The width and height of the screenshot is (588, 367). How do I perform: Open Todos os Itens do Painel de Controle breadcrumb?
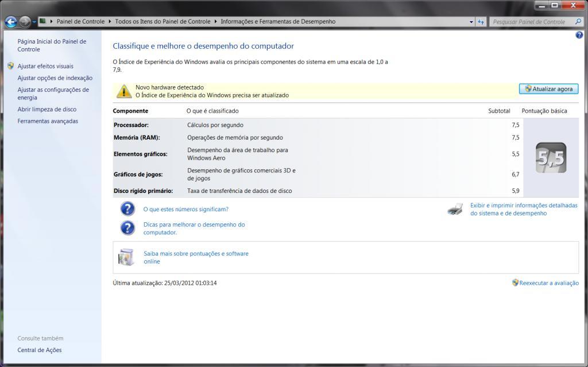tap(163, 21)
